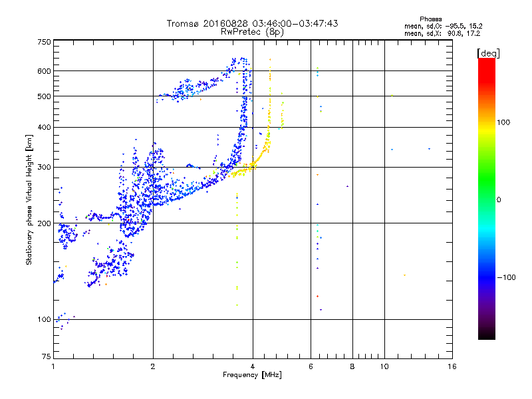Click the "Phases" header text
The height and width of the screenshot is (399, 532).
coord(430,19)
